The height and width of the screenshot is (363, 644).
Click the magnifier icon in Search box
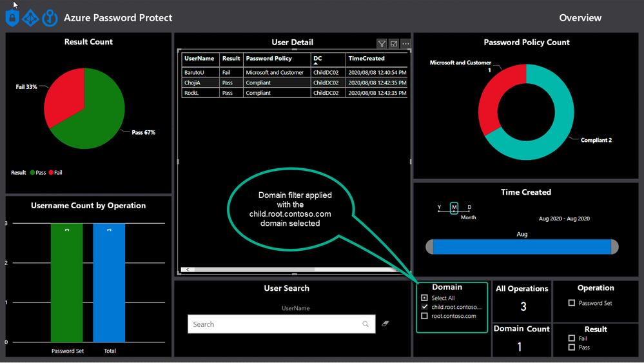point(365,324)
